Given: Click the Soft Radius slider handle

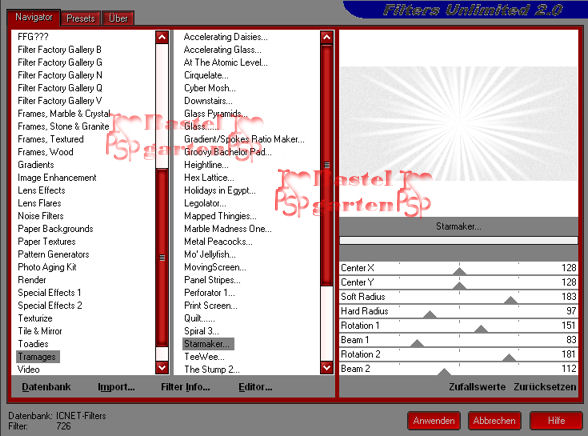Looking at the screenshot, I should (511, 300).
